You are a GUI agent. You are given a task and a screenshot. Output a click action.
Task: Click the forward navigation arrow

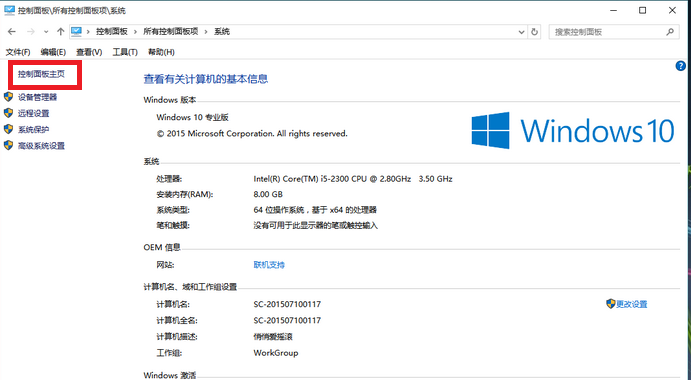coord(30,32)
